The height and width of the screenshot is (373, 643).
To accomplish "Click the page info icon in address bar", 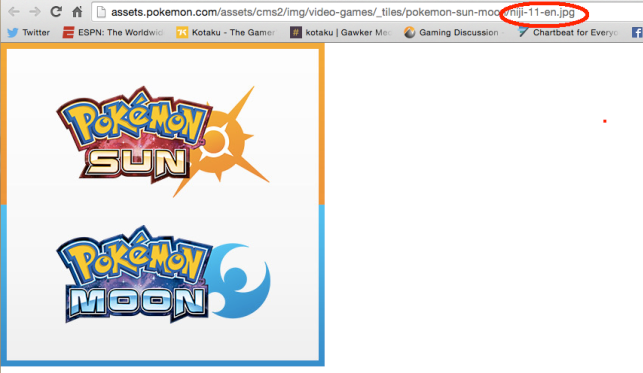I will pyautogui.click(x=101, y=12).
